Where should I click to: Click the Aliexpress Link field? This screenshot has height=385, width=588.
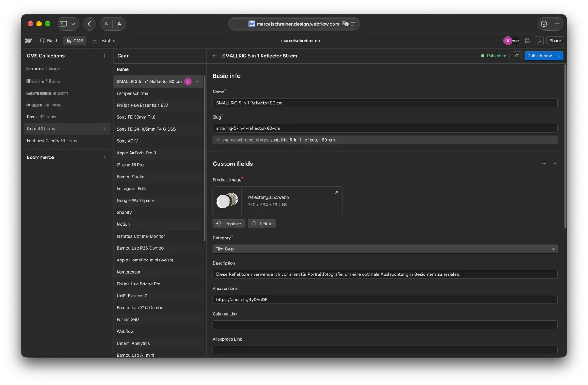tap(385, 350)
